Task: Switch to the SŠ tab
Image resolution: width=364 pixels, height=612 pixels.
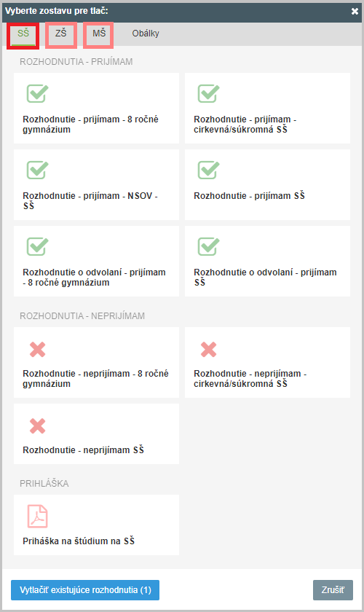Action: coord(23,34)
